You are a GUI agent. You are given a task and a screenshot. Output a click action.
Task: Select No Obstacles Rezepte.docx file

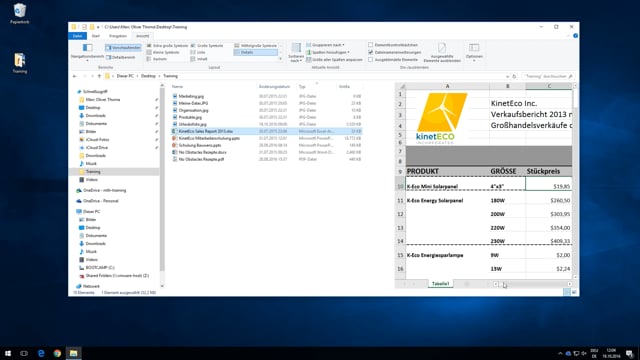(202, 152)
